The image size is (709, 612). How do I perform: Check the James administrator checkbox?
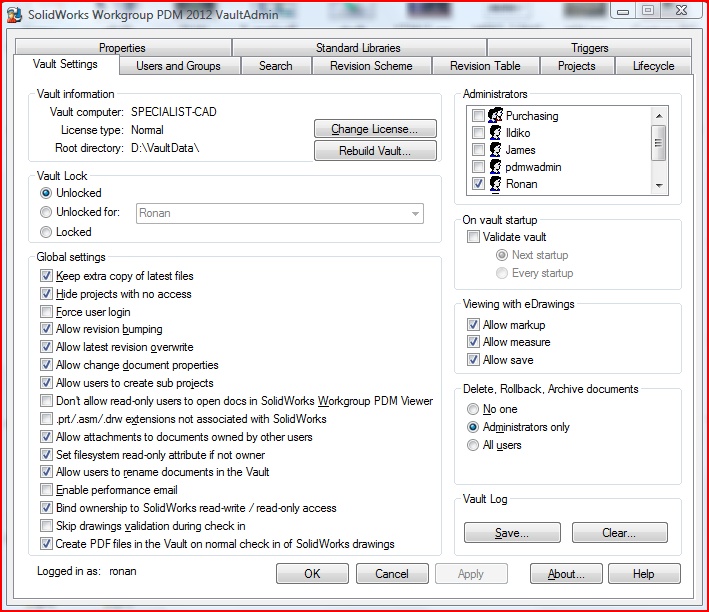coord(478,150)
